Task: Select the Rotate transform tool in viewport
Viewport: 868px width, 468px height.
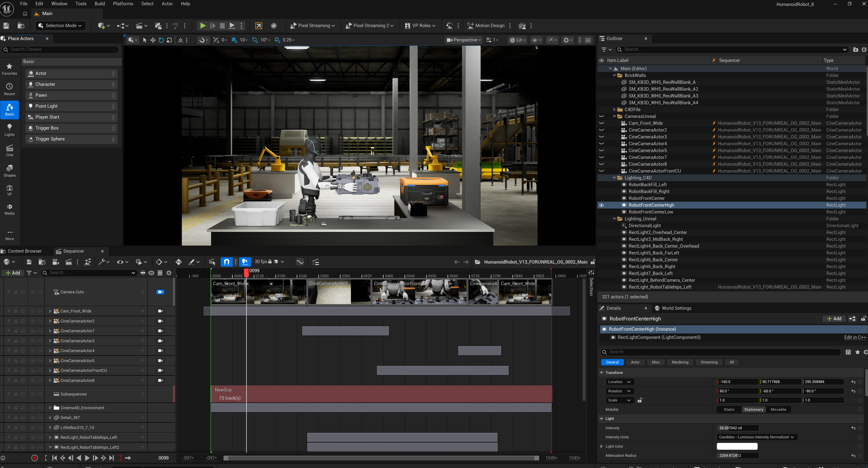Action: click(x=161, y=40)
